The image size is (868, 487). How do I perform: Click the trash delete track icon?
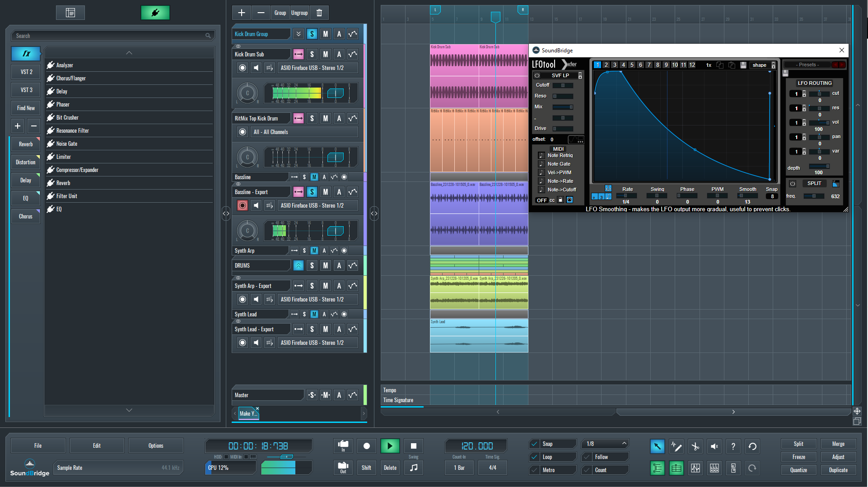pyautogui.click(x=319, y=13)
